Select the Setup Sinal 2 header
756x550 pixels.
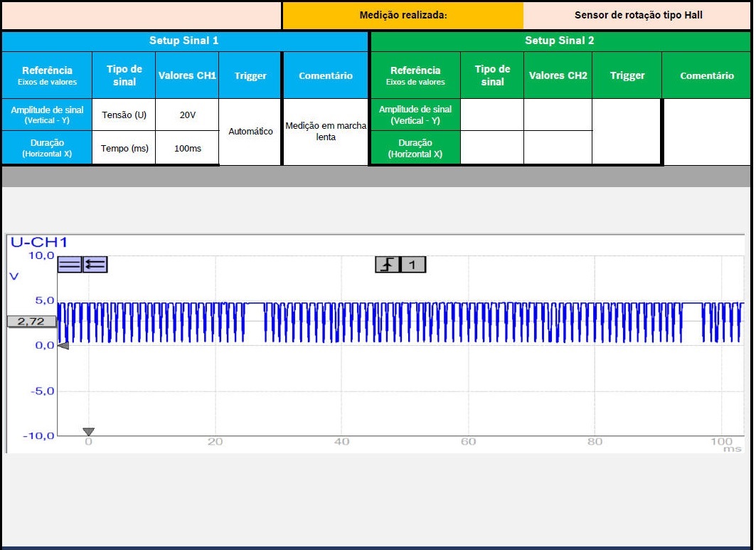coord(559,41)
